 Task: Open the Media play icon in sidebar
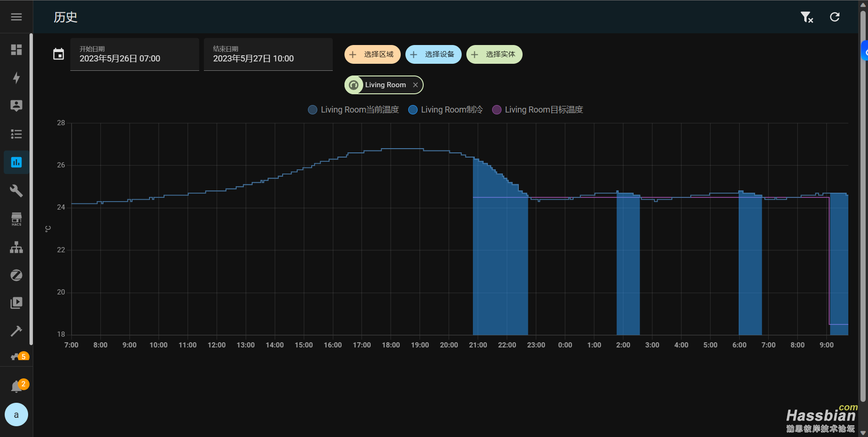(16, 303)
